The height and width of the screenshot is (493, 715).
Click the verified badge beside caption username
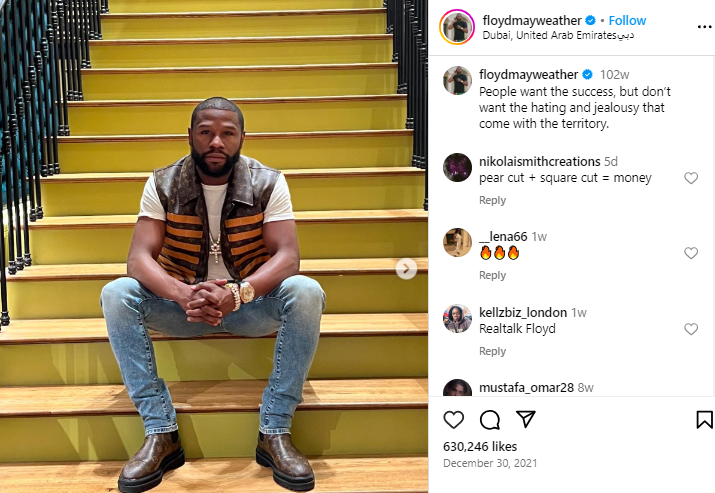pyautogui.click(x=587, y=74)
